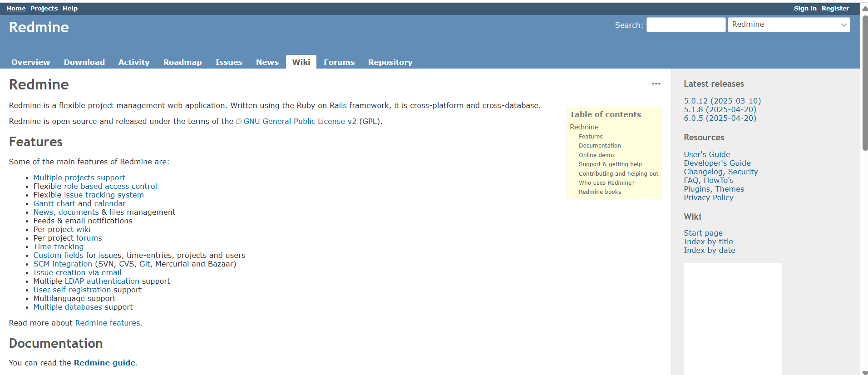Viewport: 868px width, 375px height.
Task: Click Sign in link
Action: (805, 8)
